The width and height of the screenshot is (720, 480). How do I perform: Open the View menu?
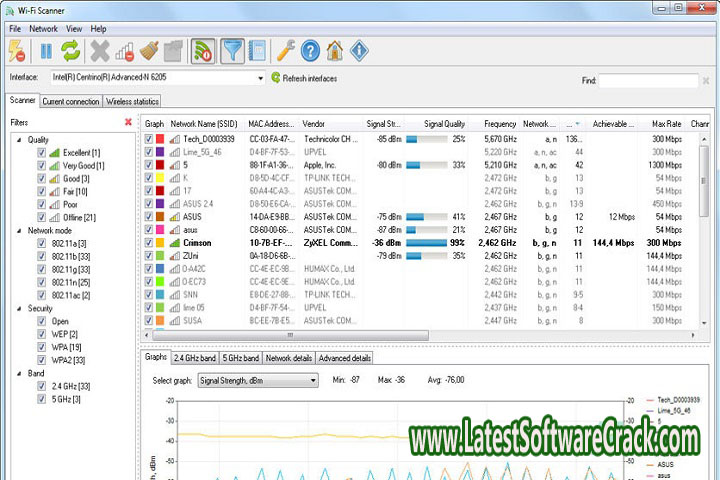coord(74,28)
